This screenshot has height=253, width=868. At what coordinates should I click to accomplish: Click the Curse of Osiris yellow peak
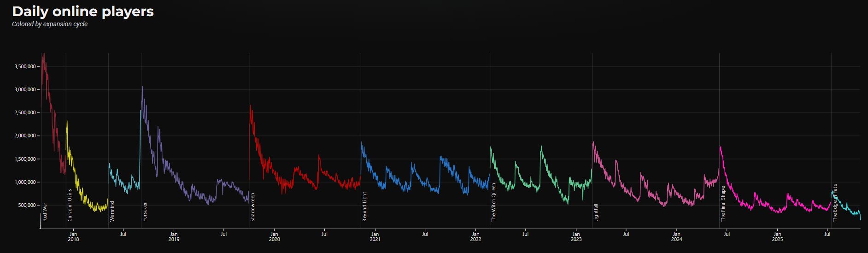pos(67,121)
